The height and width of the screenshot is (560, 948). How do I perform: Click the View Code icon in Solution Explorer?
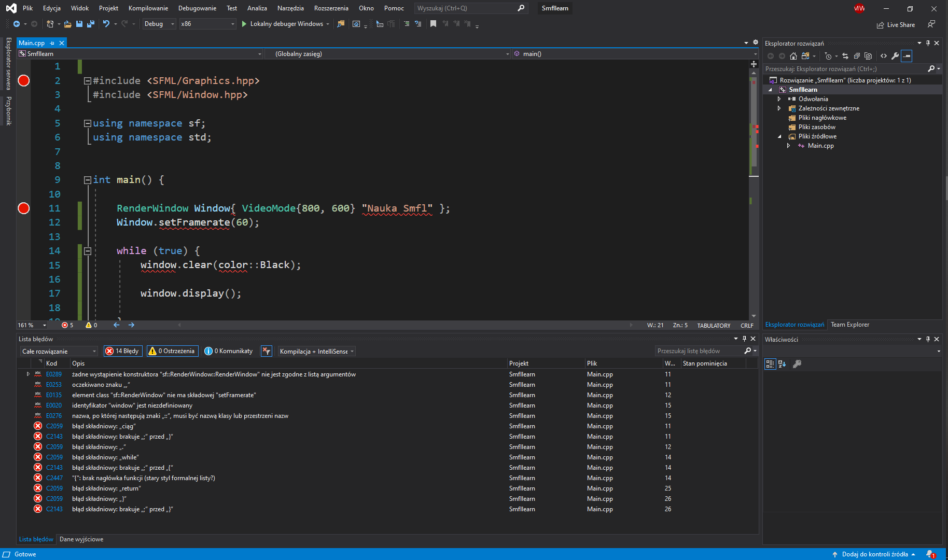tap(884, 56)
